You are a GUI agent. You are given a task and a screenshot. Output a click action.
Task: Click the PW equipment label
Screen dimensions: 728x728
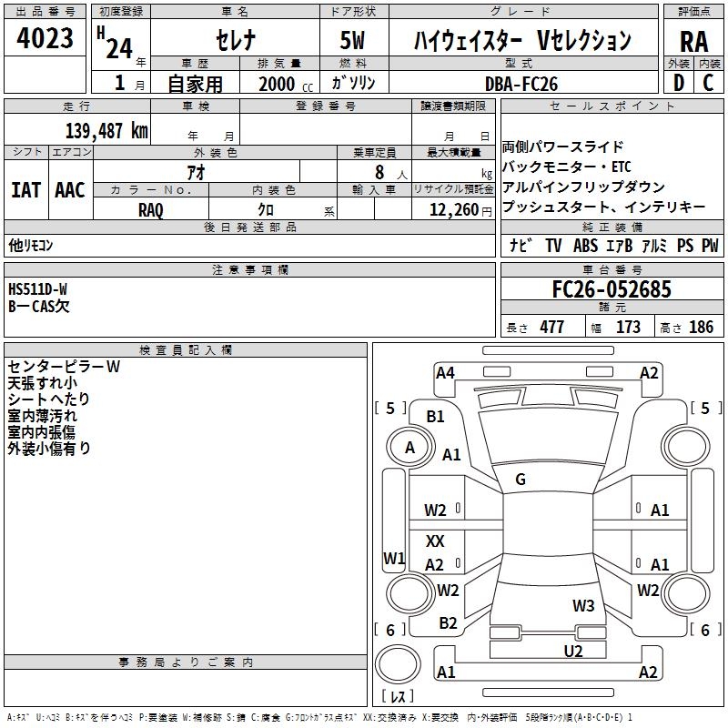coord(710,245)
